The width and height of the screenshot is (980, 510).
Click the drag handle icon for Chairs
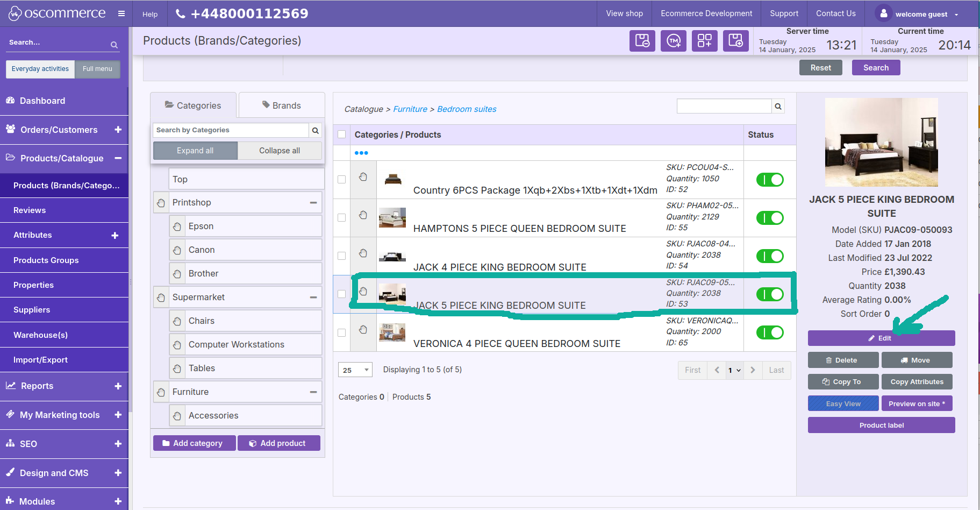click(x=177, y=321)
